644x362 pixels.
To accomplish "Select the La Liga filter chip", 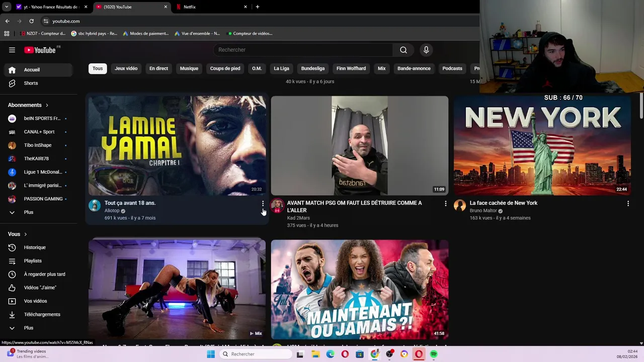I will [x=281, y=68].
